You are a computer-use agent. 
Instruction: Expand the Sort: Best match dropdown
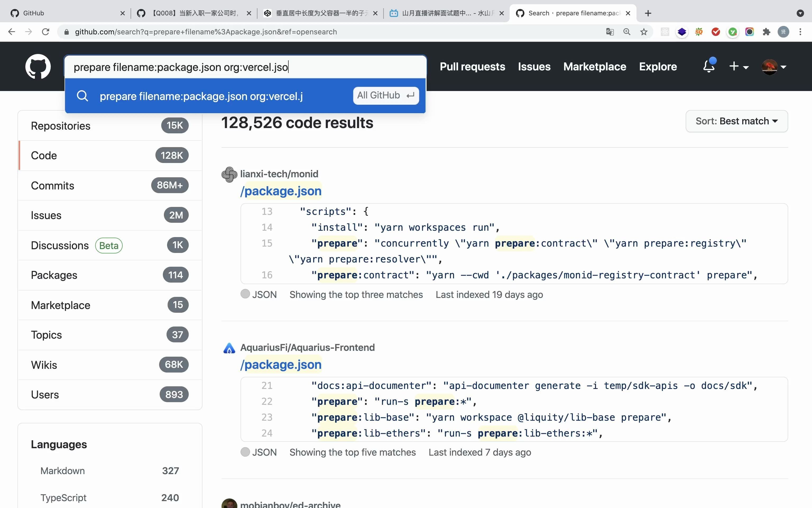(736, 121)
